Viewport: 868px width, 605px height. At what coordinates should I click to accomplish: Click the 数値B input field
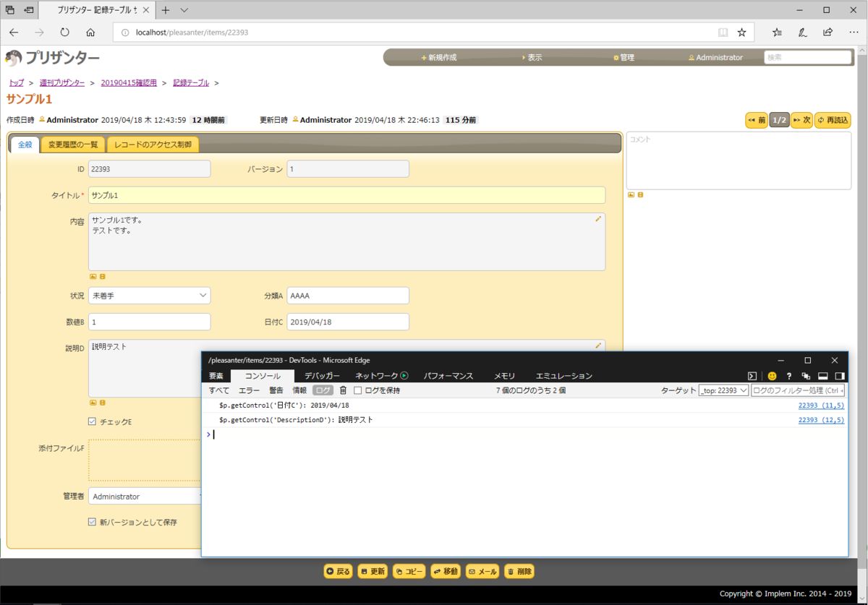pyautogui.click(x=150, y=322)
